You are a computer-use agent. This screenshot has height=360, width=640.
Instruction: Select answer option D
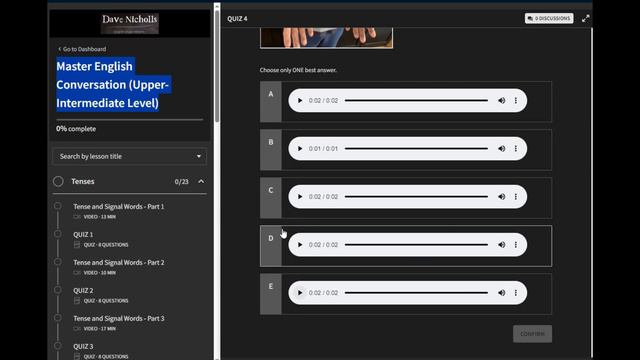[x=271, y=246]
